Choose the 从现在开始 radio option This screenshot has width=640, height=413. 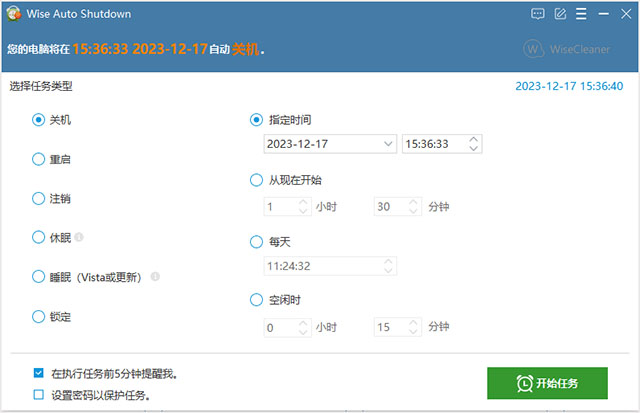click(x=256, y=180)
